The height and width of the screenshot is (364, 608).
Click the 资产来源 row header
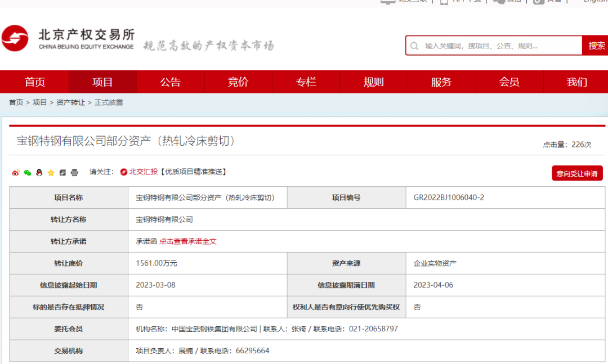pyautogui.click(x=346, y=263)
